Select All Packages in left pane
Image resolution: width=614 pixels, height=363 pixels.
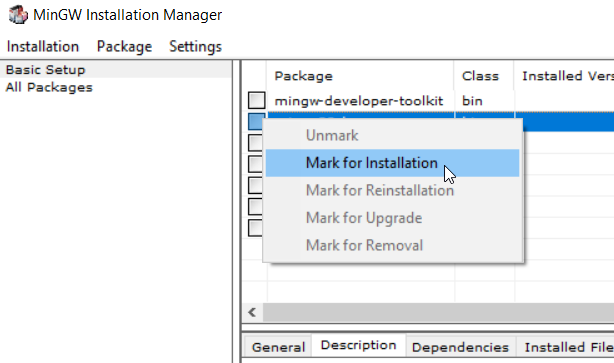click(49, 87)
